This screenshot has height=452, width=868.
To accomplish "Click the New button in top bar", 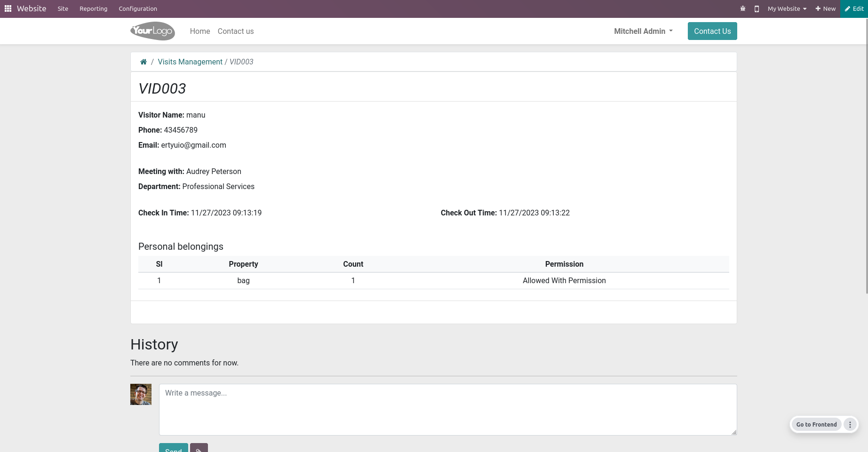I will click(826, 8).
